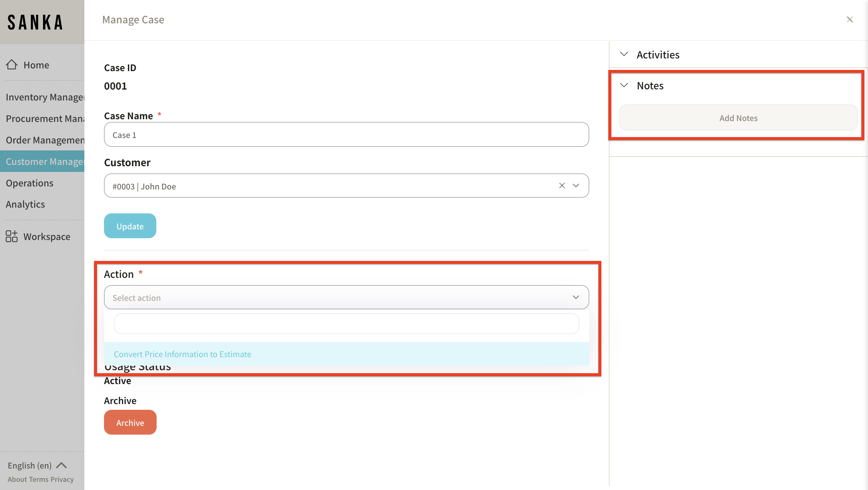868x490 pixels.
Task: Open Operations in the sidebar
Action: pyautogui.click(x=30, y=183)
